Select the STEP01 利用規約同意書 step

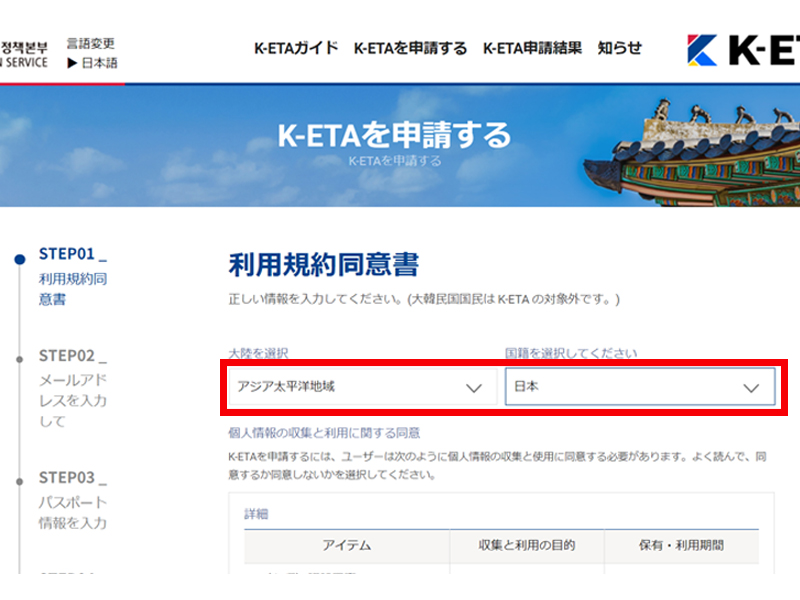point(73,276)
